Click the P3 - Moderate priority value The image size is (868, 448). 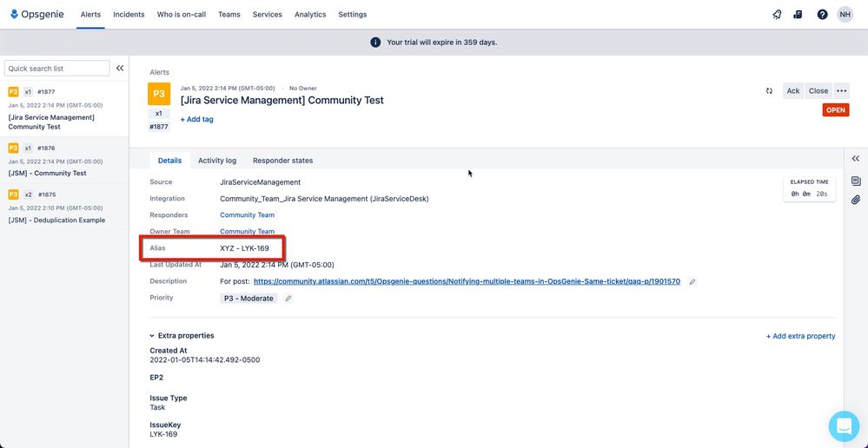[x=248, y=298]
